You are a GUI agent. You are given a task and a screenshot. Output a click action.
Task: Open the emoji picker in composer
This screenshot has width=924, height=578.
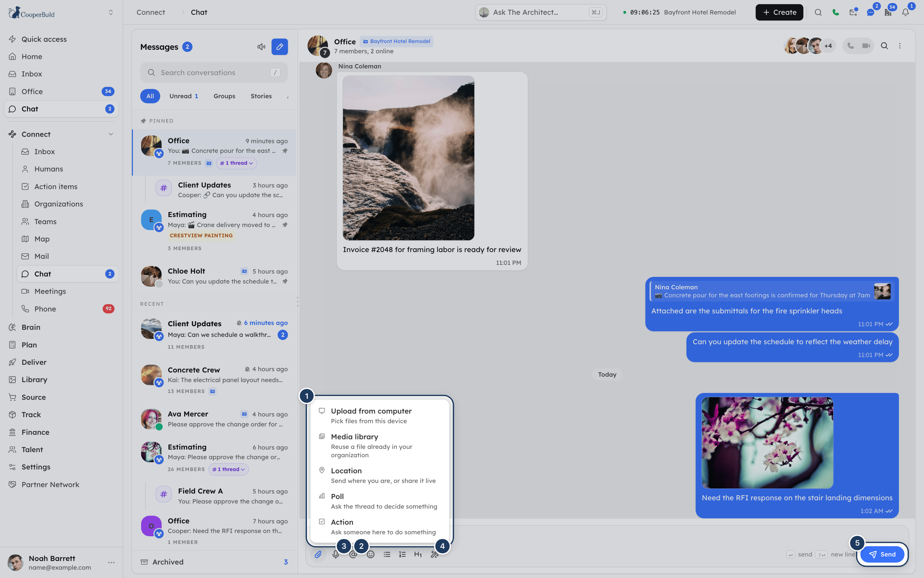[370, 554]
